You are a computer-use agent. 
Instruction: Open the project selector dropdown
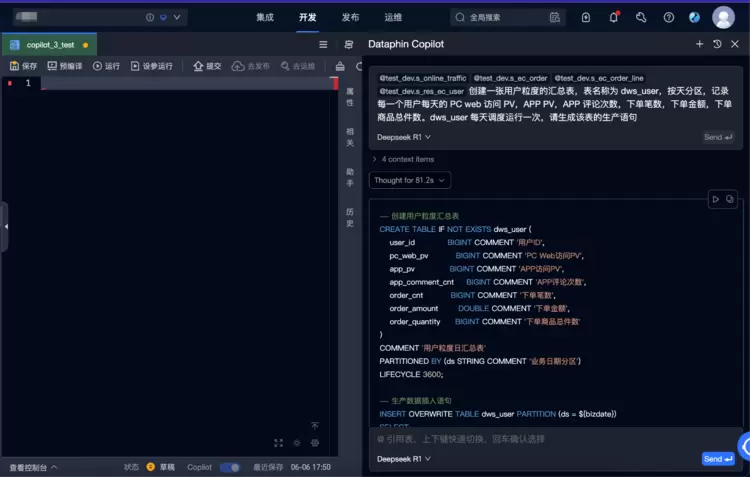pyautogui.click(x=178, y=17)
